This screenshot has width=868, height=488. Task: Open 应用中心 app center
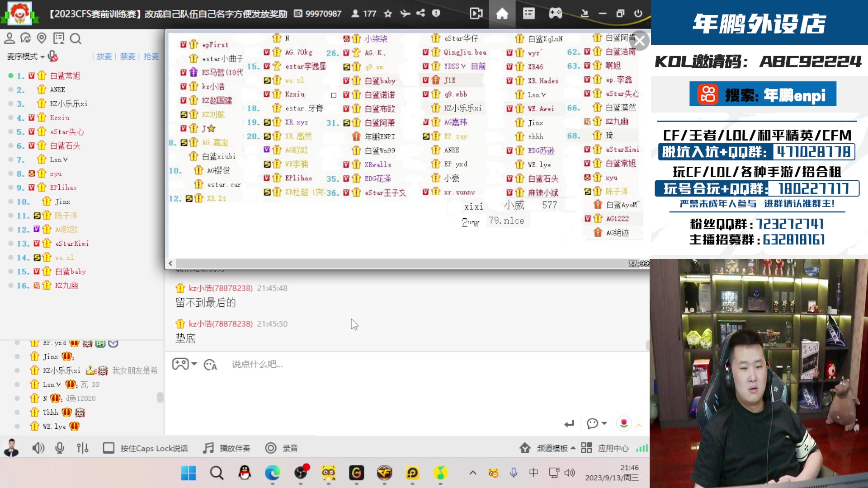point(605,448)
